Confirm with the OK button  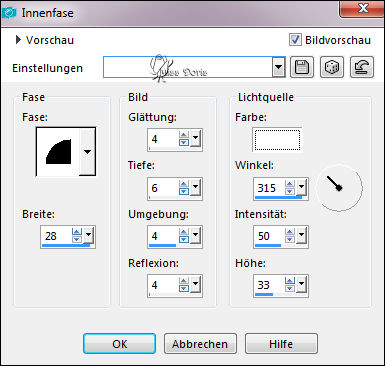tap(119, 344)
